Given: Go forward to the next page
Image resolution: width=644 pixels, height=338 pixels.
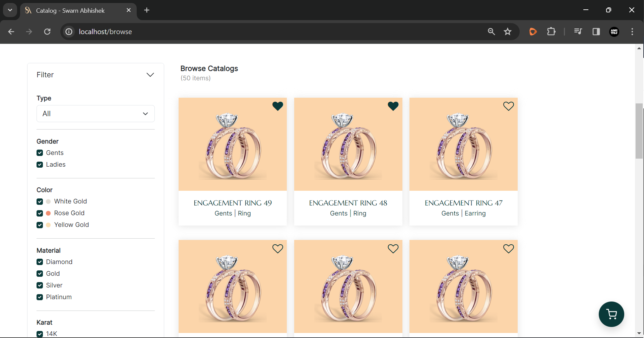Looking at the screenshot, I should pos(29,32).
